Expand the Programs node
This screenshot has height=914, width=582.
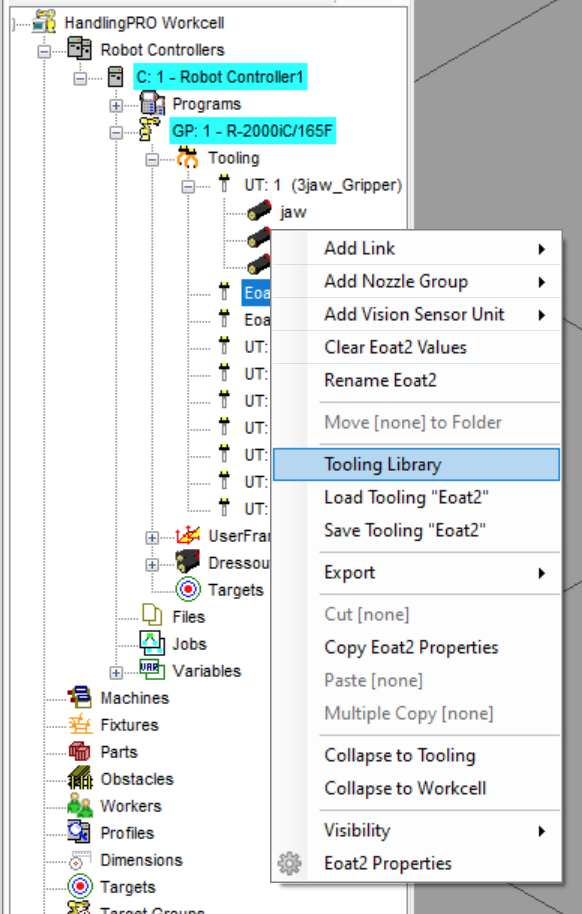(116, 106)
